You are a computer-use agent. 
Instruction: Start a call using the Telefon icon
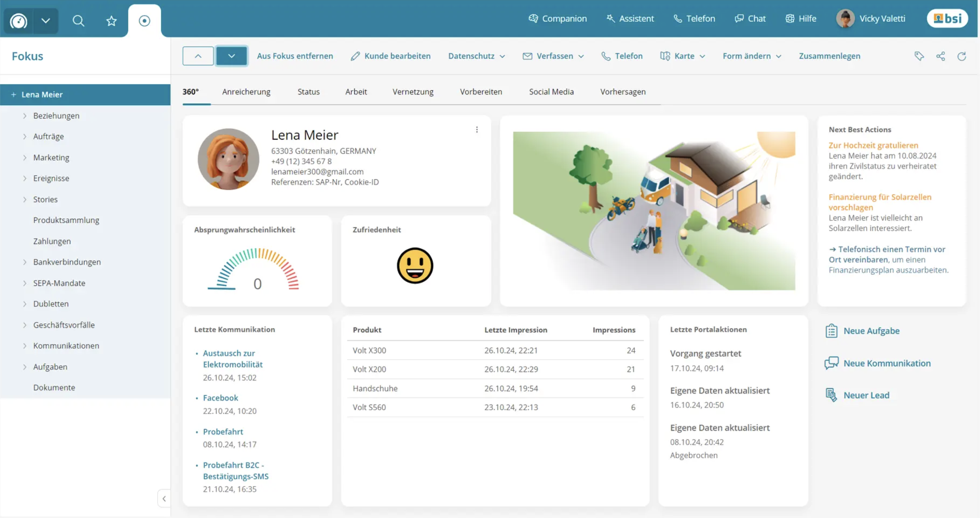[x=694, y=18]
